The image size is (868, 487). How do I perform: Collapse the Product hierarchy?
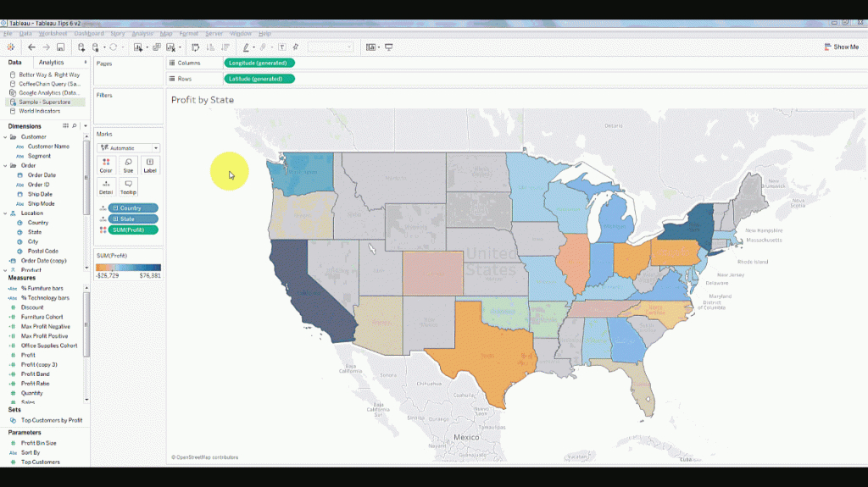point(6,270)
